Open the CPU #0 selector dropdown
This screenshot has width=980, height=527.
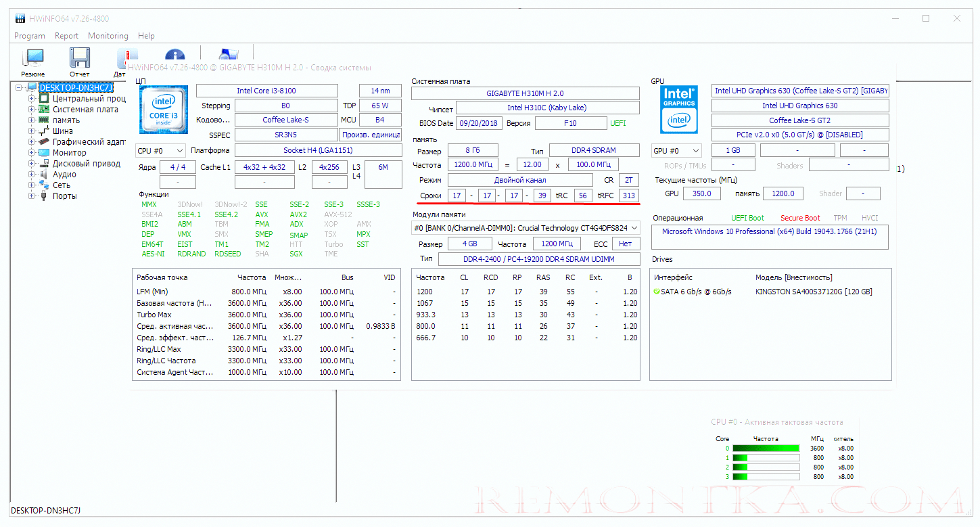click(x=161, y=150)
